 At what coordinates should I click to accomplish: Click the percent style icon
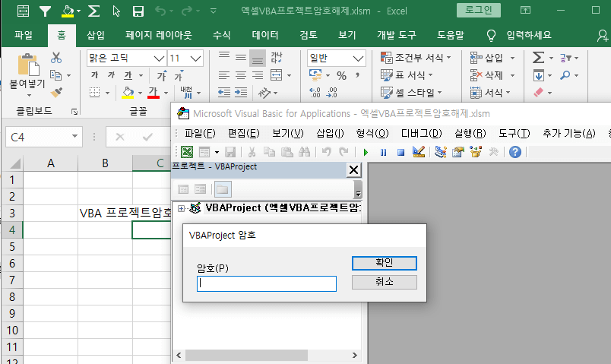[342, 75]
